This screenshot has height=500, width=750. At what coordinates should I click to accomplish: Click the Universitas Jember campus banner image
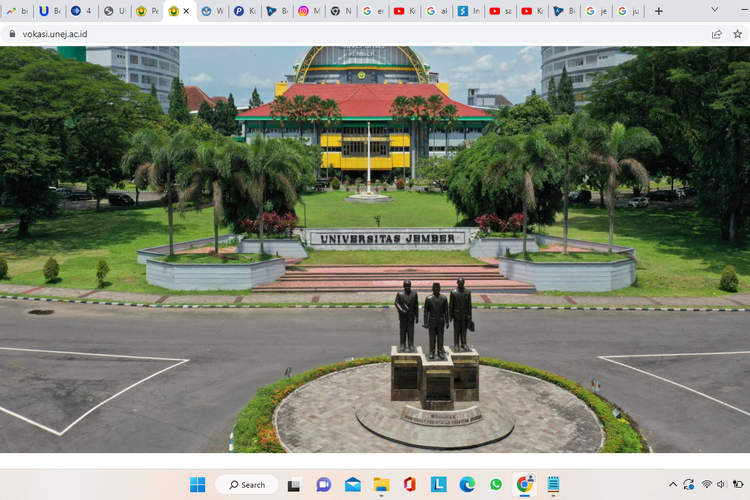point(375,250)
